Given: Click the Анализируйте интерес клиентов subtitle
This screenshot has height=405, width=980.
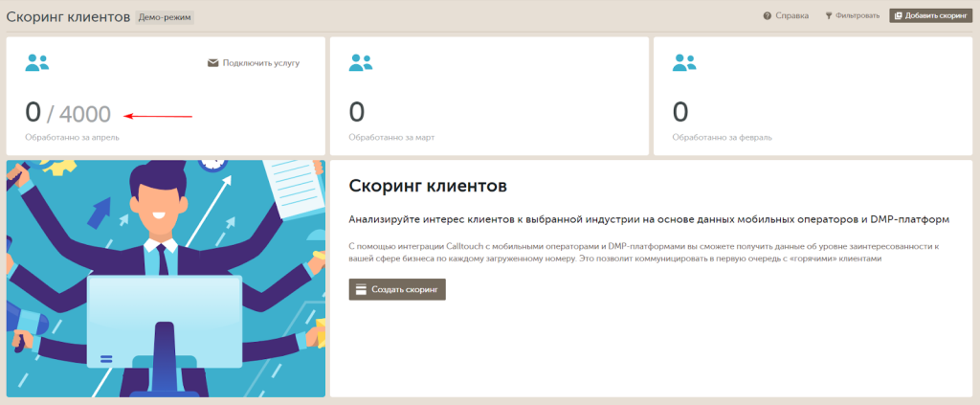Looking at the screenshot, I should (649, 219).
